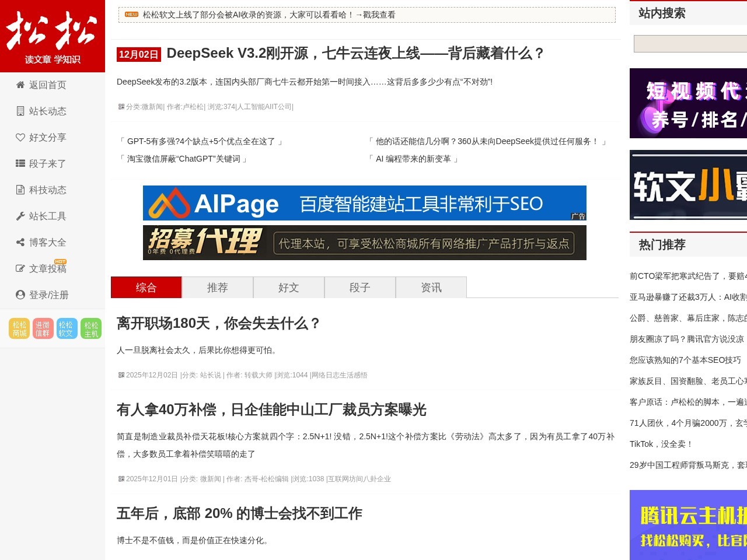This screenshot has height=560, width=747.
Task: Open the green 松松主机 icon
Action: point(90,327)
